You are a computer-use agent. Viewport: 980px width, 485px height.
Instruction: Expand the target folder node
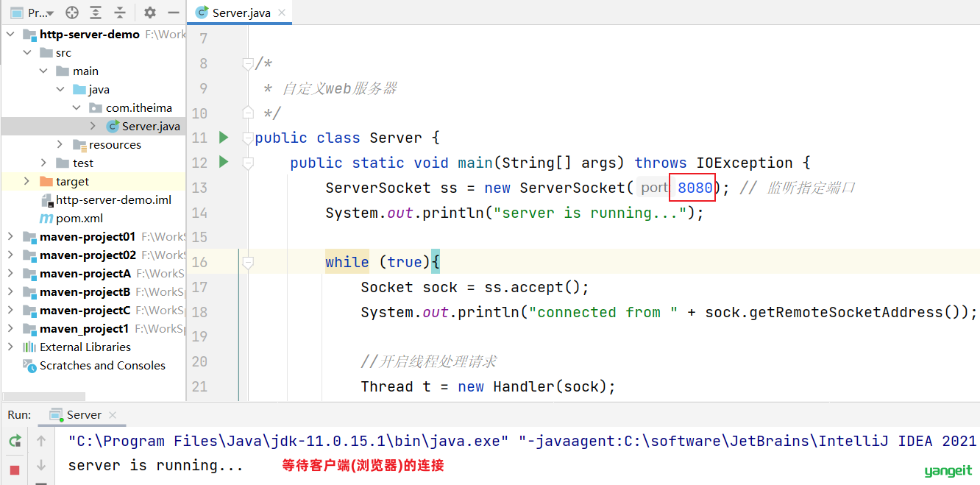pyautogui.click(x=26, y=182)
